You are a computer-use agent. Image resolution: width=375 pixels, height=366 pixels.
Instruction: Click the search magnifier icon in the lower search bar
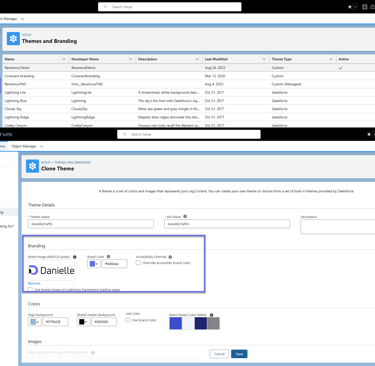(x=125, y=134)
